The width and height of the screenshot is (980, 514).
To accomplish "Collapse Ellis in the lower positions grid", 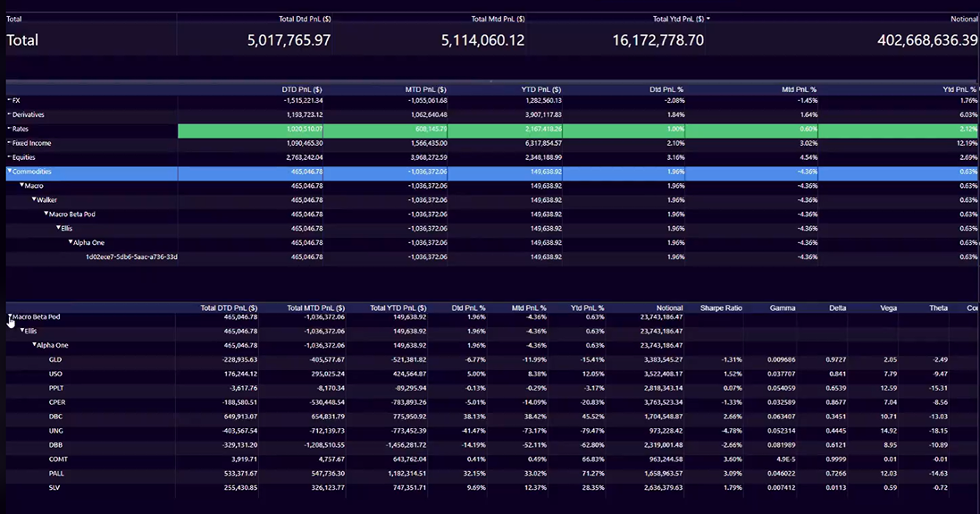I will tap(22, 331).
